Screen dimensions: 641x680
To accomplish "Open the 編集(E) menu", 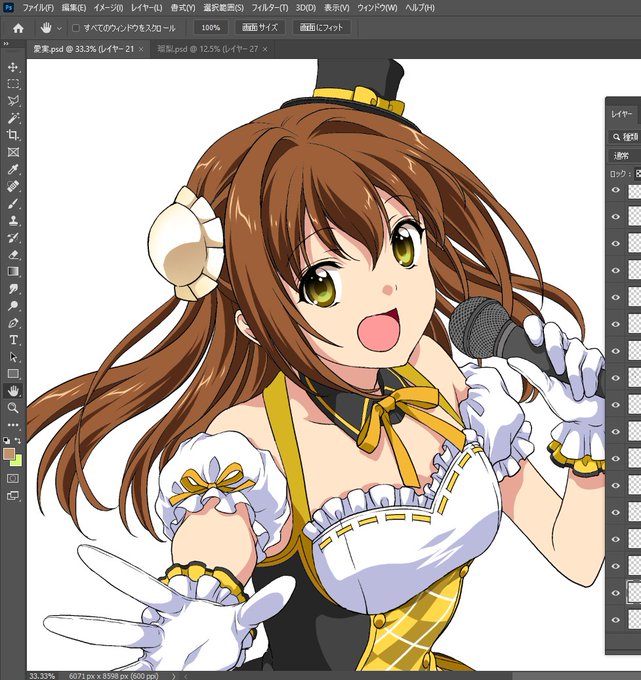I will pos(74,8).
